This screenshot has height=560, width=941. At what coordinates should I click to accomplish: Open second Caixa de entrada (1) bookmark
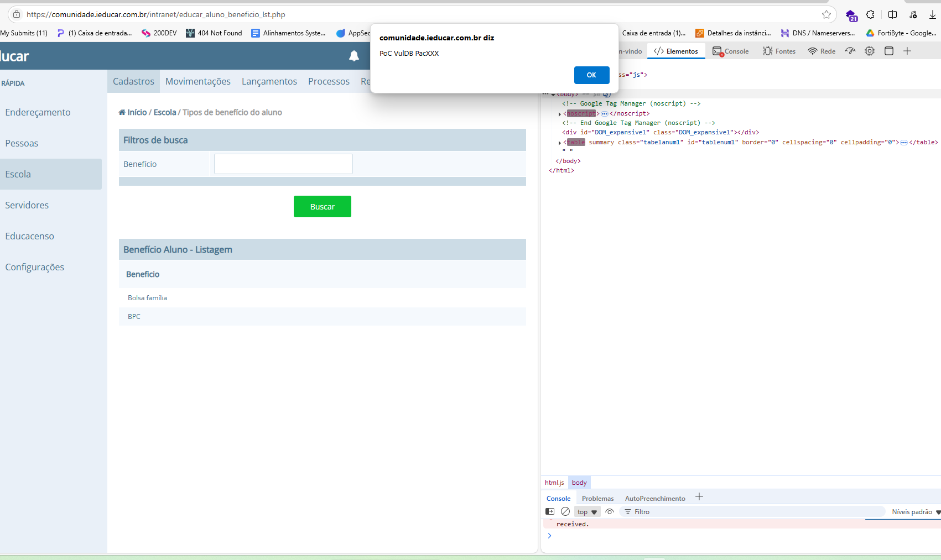tap(653, 33)
